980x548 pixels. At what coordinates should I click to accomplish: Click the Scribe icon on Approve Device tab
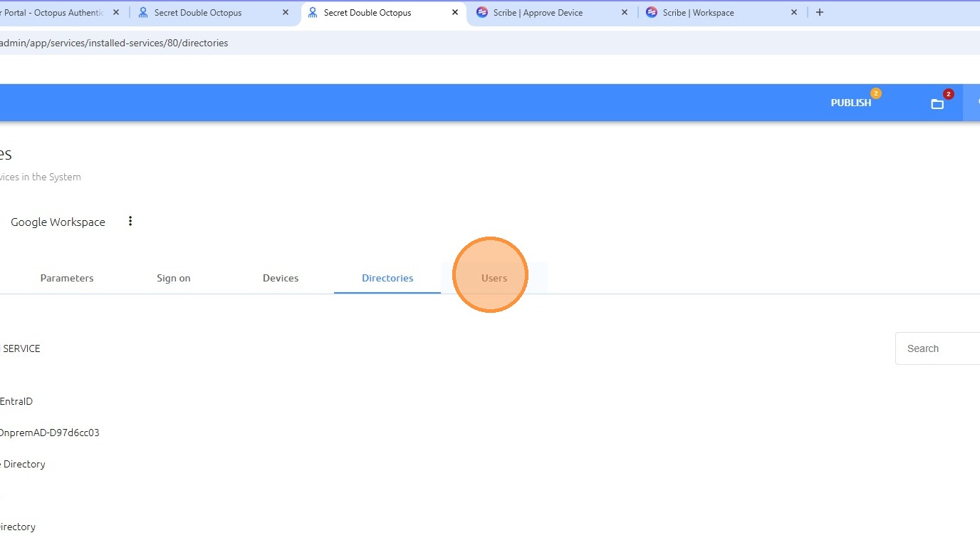pyautogui.click(x=482, y=13)
